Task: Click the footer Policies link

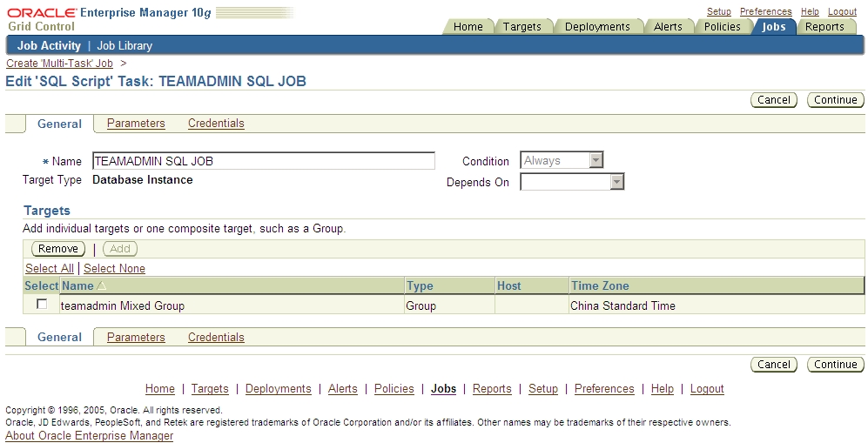Action: pyautogui.click(x=394, y=389)
